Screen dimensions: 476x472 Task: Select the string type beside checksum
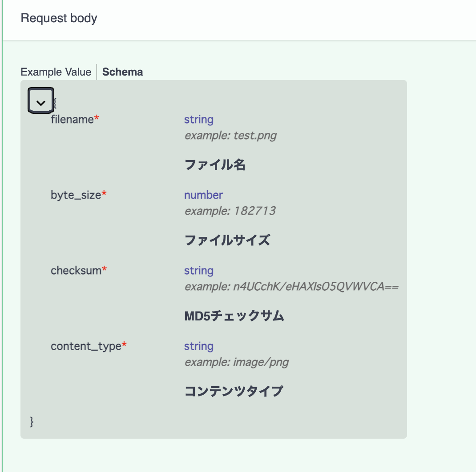pos(198,270)
